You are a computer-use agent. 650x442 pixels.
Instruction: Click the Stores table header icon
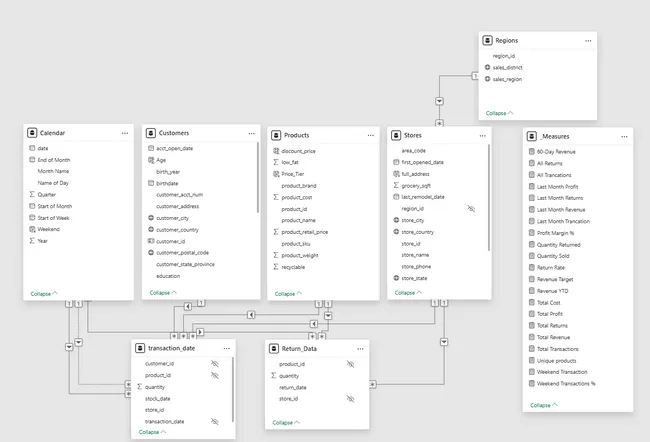[396, 135]
